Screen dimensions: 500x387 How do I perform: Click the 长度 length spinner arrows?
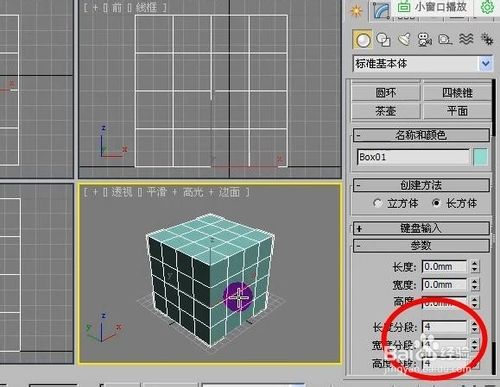[475, 267]
